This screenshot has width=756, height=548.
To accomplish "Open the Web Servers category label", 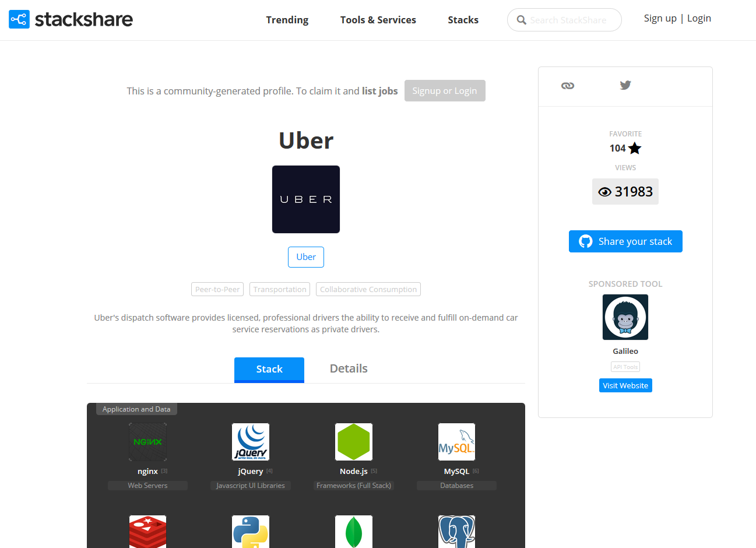I will (x=147, y=486).
